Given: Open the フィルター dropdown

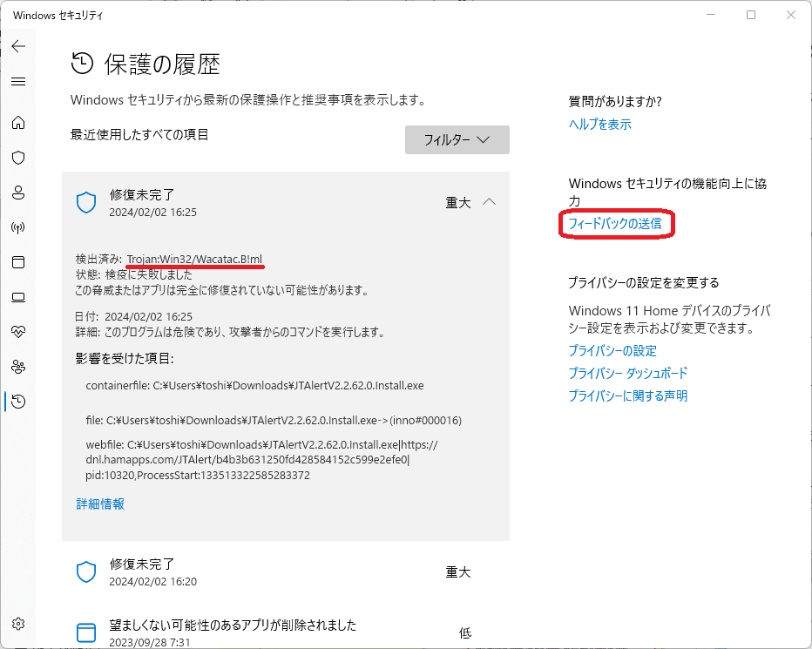Looking at the screenshot, I should point(457,139).
